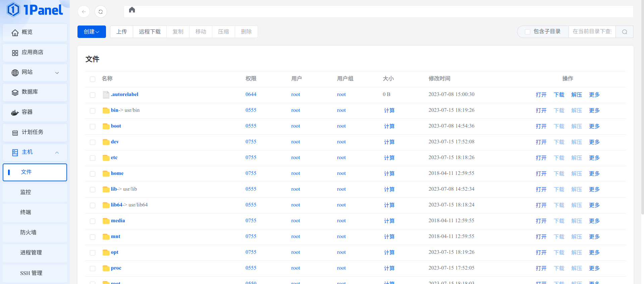Image resolution: width=644 pixels, height=284 pixels.
Task: Open 更多 menu for home
Action: pos(594,174)
